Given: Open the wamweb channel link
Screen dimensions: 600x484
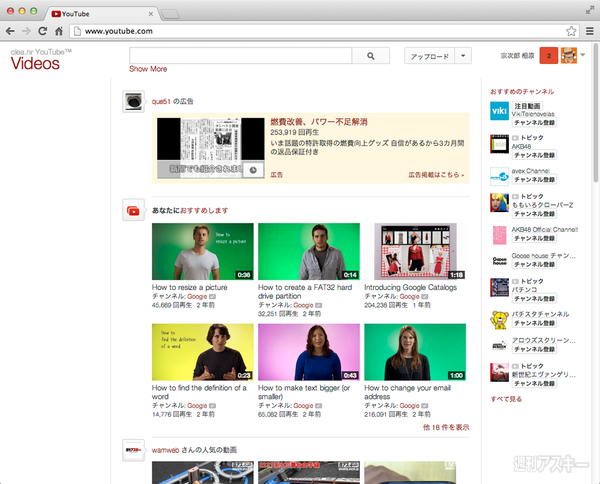Looking at the screenshot, I should [165, 450].
